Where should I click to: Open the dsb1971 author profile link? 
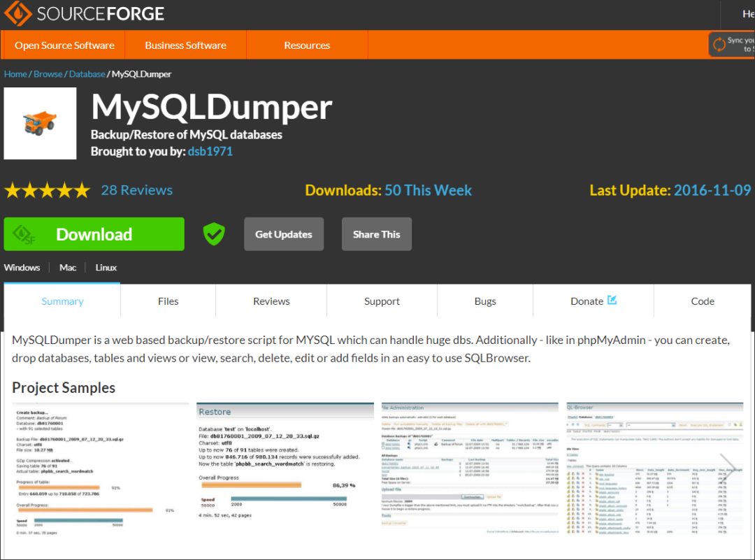click(210, 151)
